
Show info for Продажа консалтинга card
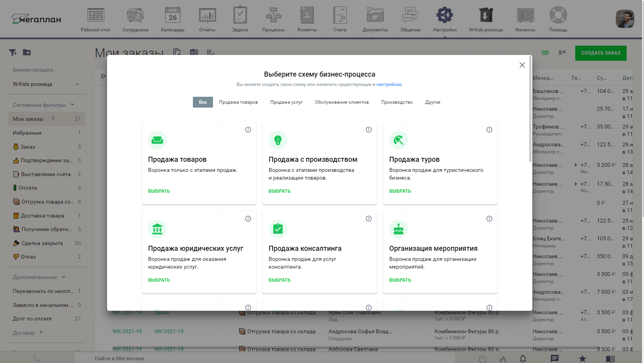point(369,219)
